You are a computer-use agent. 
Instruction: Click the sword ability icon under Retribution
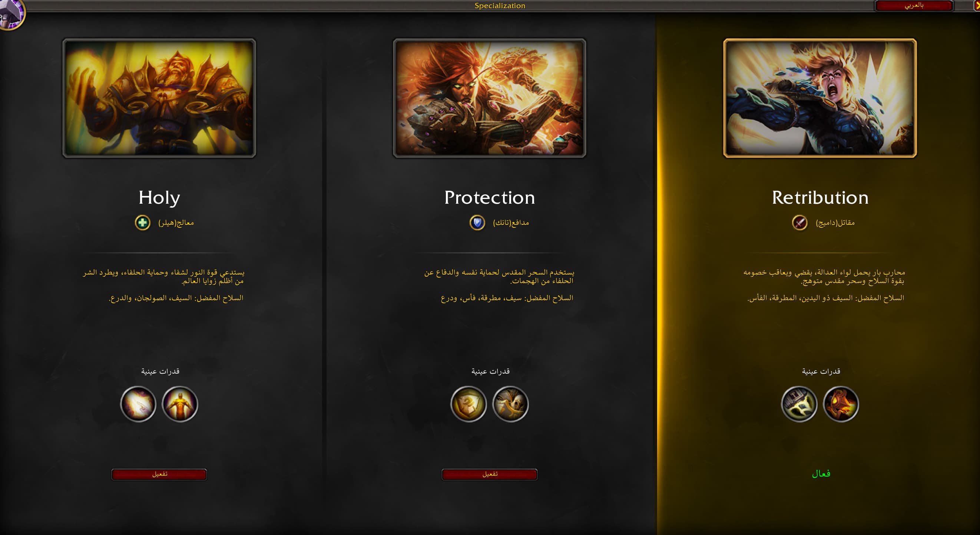point(799,404)
